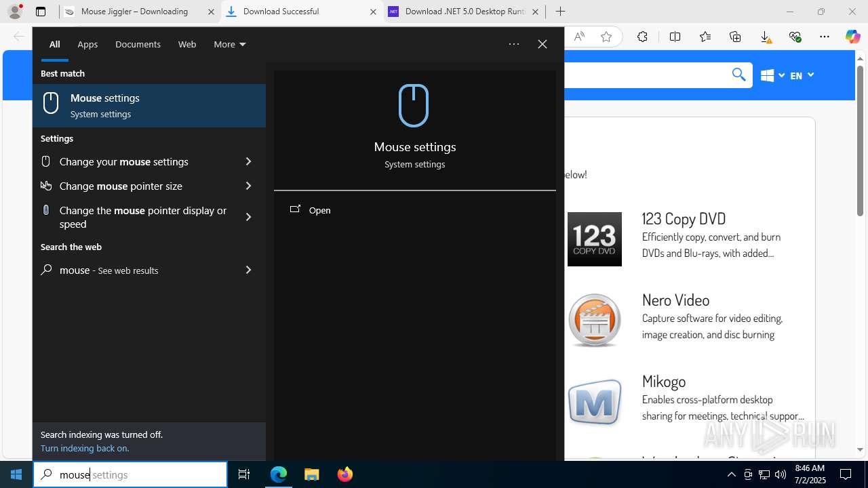
Task: Switch to Download .NET 5.0 Desktop Runtime tab
Action: click(x=465, y=12)
